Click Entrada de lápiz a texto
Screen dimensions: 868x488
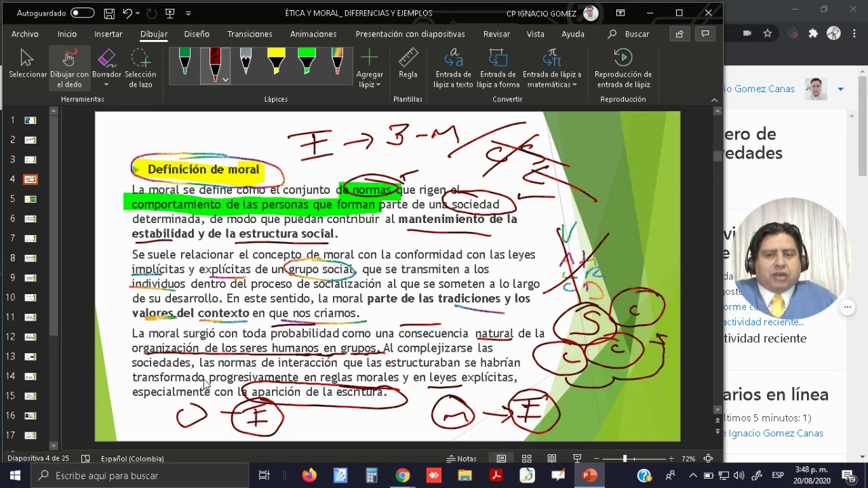click(x=454, y=68)
